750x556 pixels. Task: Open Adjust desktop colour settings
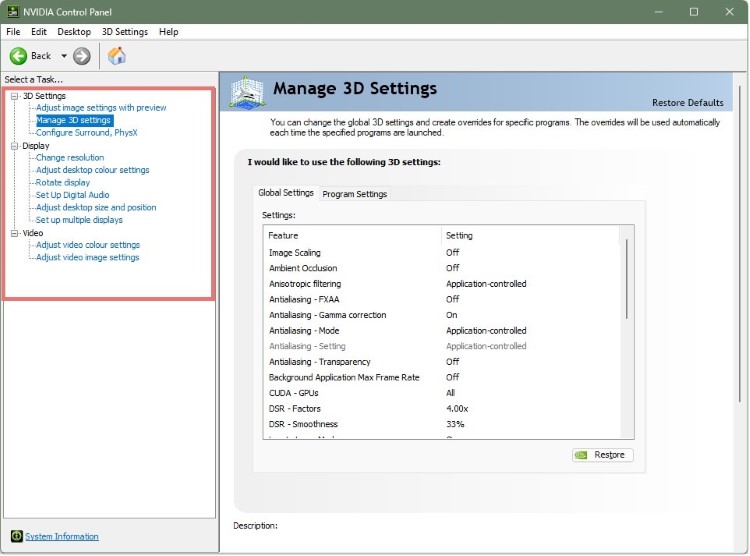click(x=92, y=170)
